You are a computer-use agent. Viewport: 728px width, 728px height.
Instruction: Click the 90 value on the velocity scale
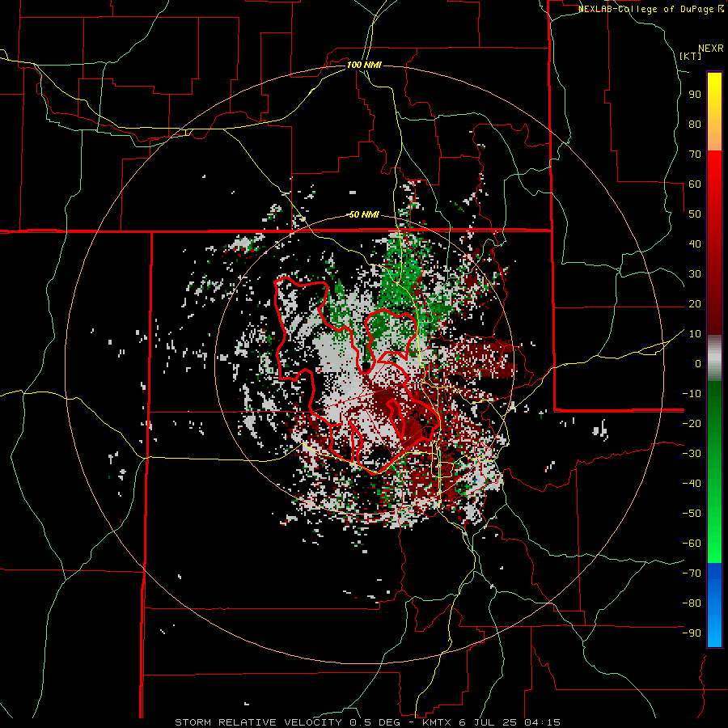click(x=695, y=95)
